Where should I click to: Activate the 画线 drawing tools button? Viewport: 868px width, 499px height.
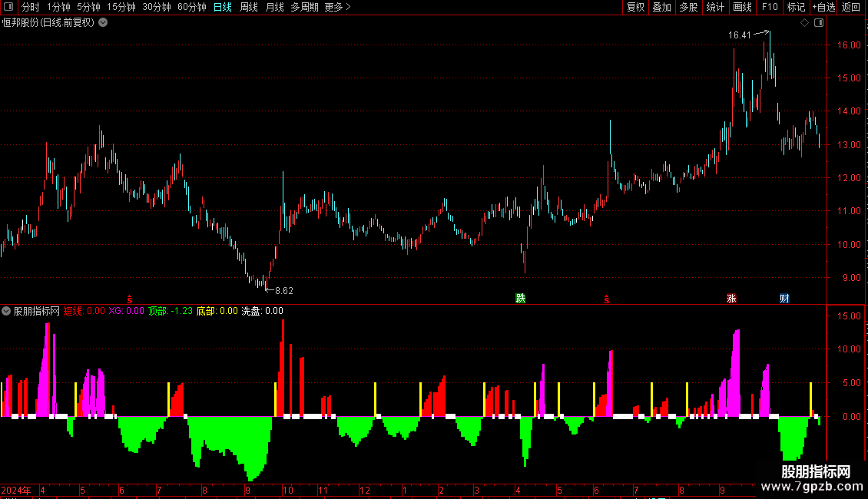(742, 7)
